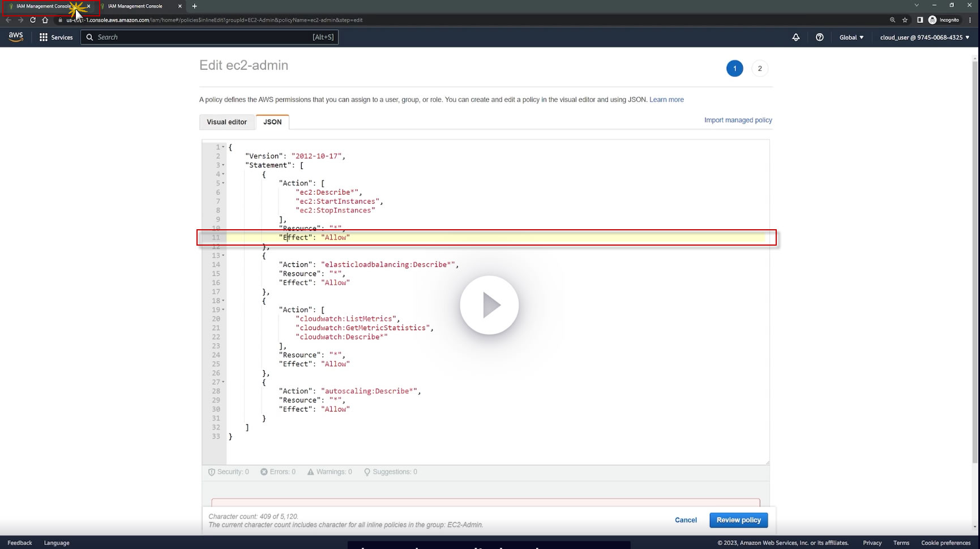This screenshot has width=980, height=549.
Task: Click the Review policy button
Action: (738, 520)
